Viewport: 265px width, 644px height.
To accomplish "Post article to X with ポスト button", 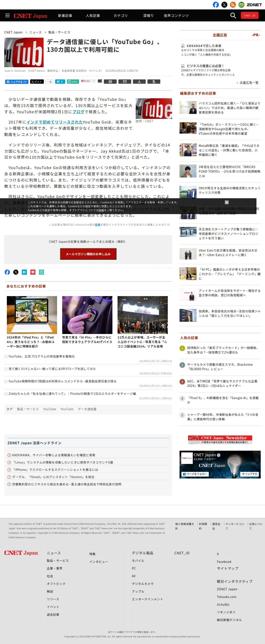I will (37, 82).
